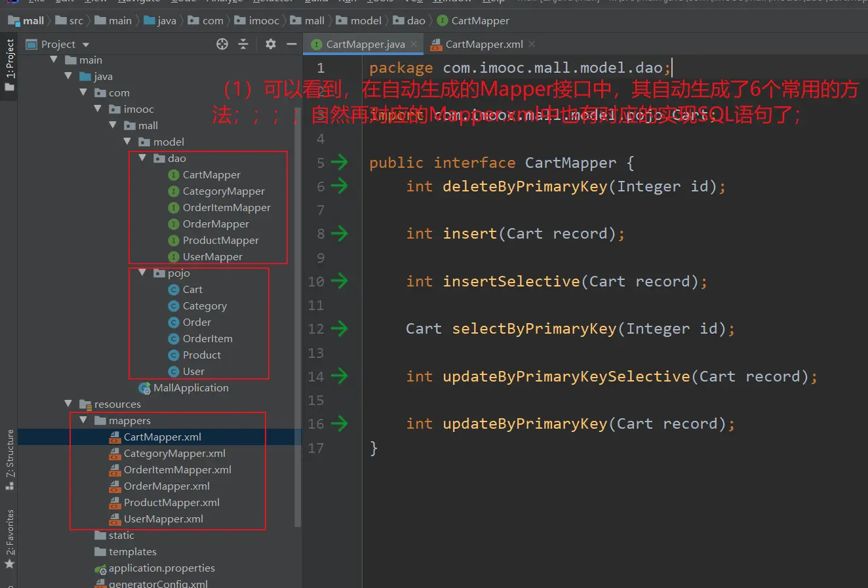This screenshot has width=868, height=588.
Task: Click 'model' in the breadcrumb path
Action: (x=365, y=21)
